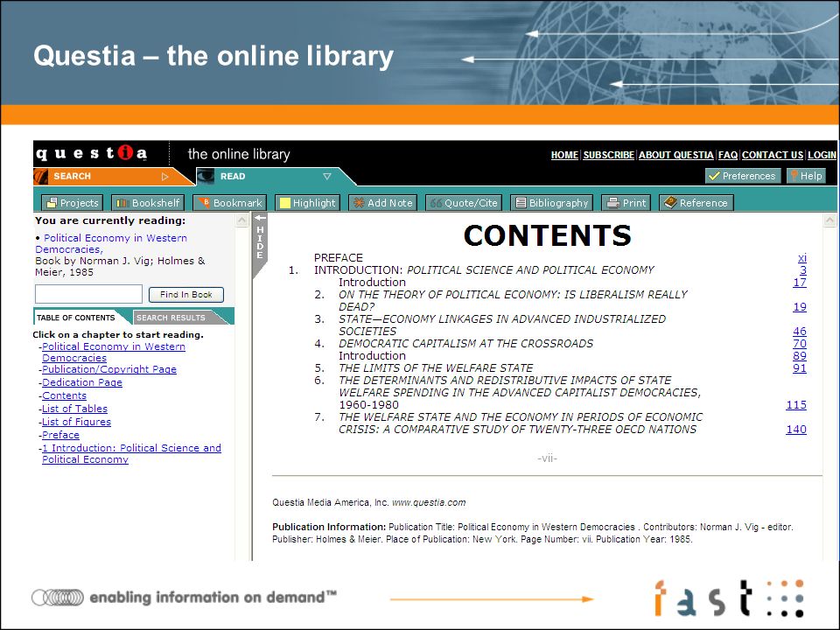This screenshot has width=840, height=630.
Task: Go to page 17 link
Action: coord(800,283)
